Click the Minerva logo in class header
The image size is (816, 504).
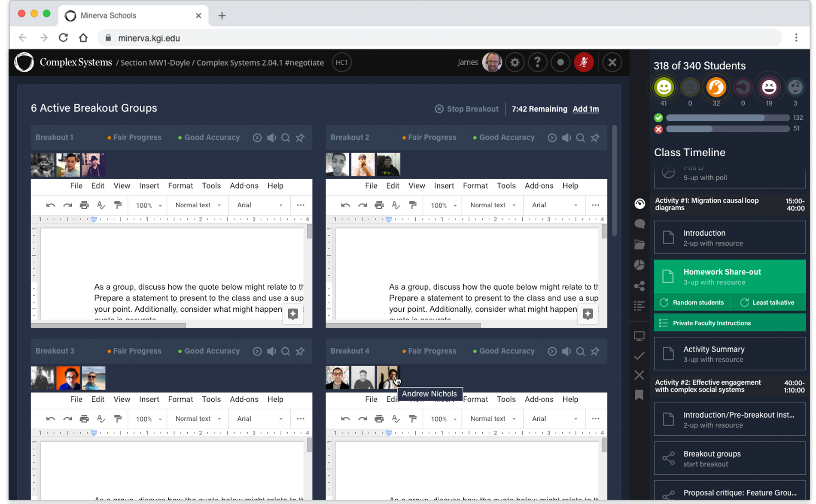(x=24, y=63)
